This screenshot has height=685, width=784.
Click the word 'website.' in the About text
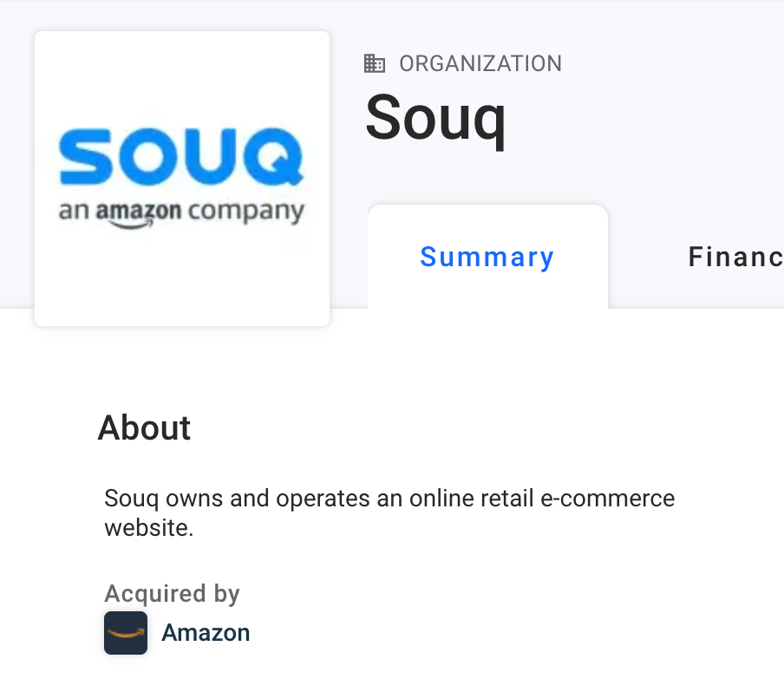[148, 527]
